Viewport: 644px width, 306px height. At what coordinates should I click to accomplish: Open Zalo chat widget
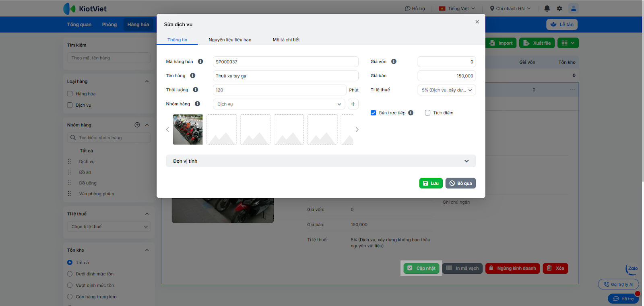[x=632, y=269]
